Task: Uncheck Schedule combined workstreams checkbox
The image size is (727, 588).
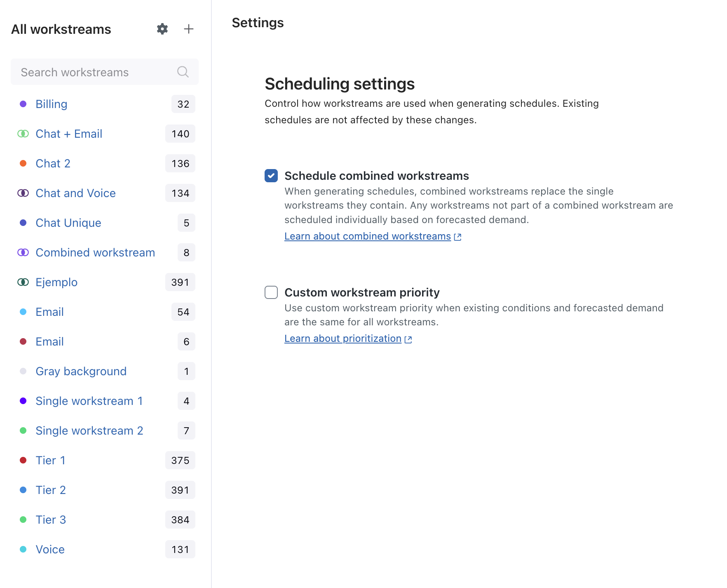Action: (271, 176)
